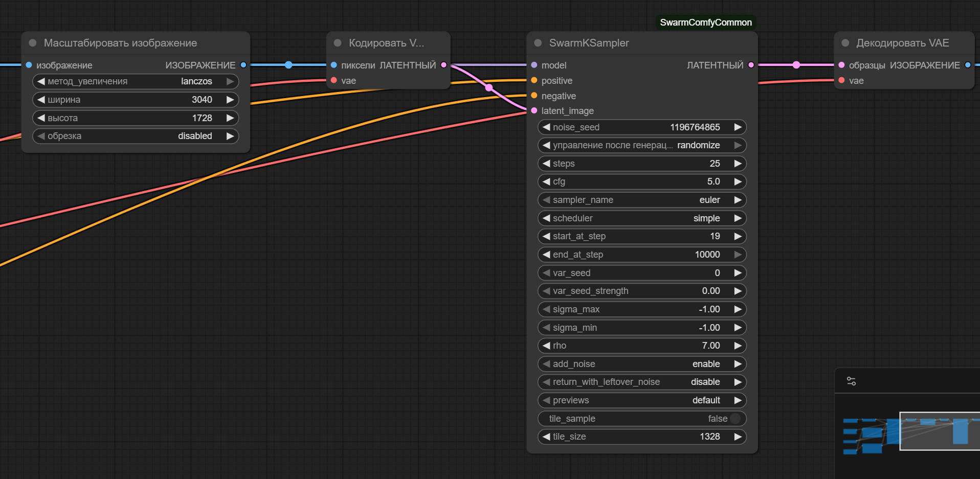The image size is (980, 479).
Task: Click the ЛАТЕНТНЫЙ output socket on SwarmKSampler
Action: (x=751, y=65)
